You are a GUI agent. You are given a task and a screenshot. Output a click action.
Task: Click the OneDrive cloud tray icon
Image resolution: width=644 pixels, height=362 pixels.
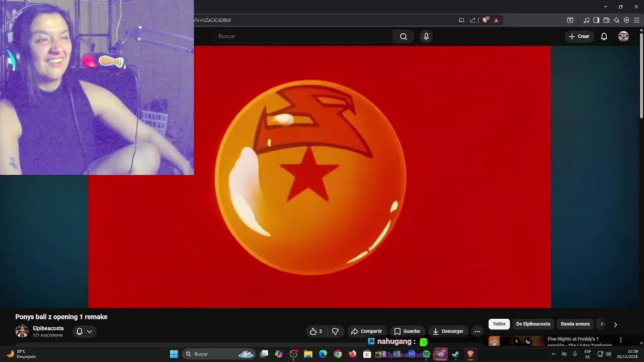[564, 354]
